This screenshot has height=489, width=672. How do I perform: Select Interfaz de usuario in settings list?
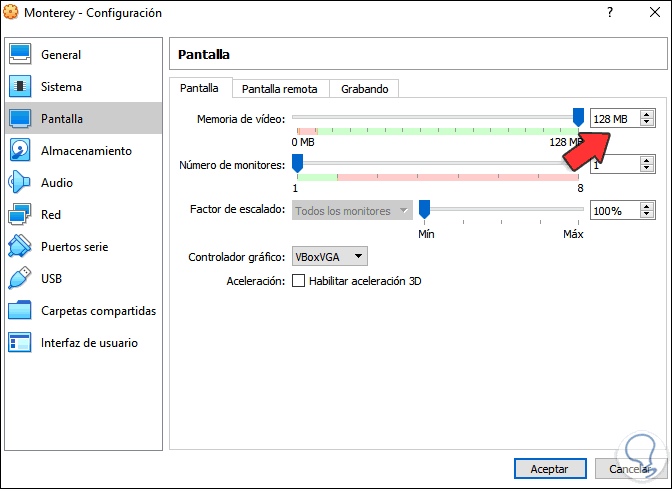coord(84,342)
